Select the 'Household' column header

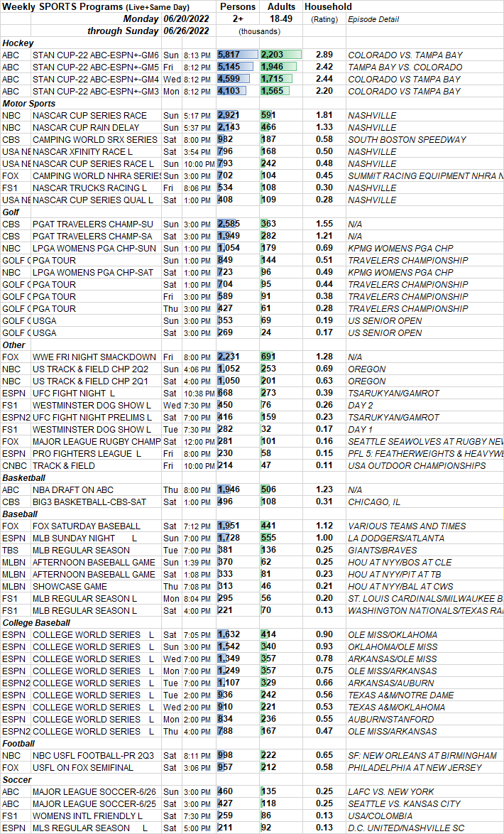(328, 7)
